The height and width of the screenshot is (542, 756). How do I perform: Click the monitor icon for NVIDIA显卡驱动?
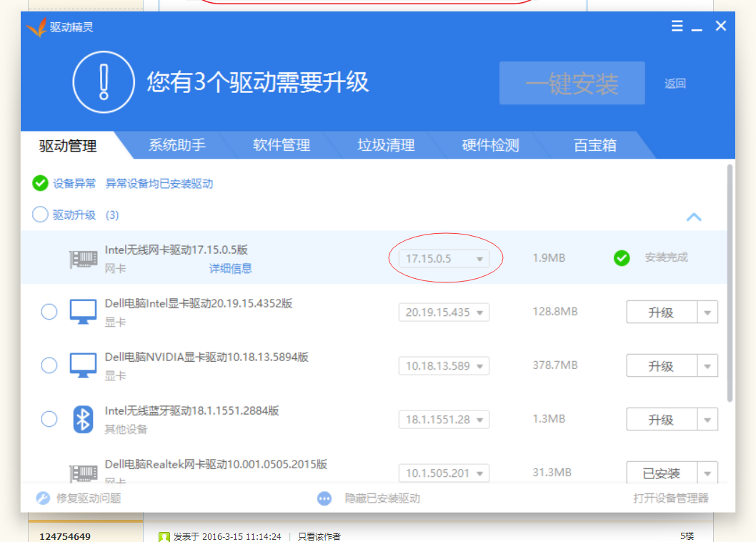click(x=83, y=365)
